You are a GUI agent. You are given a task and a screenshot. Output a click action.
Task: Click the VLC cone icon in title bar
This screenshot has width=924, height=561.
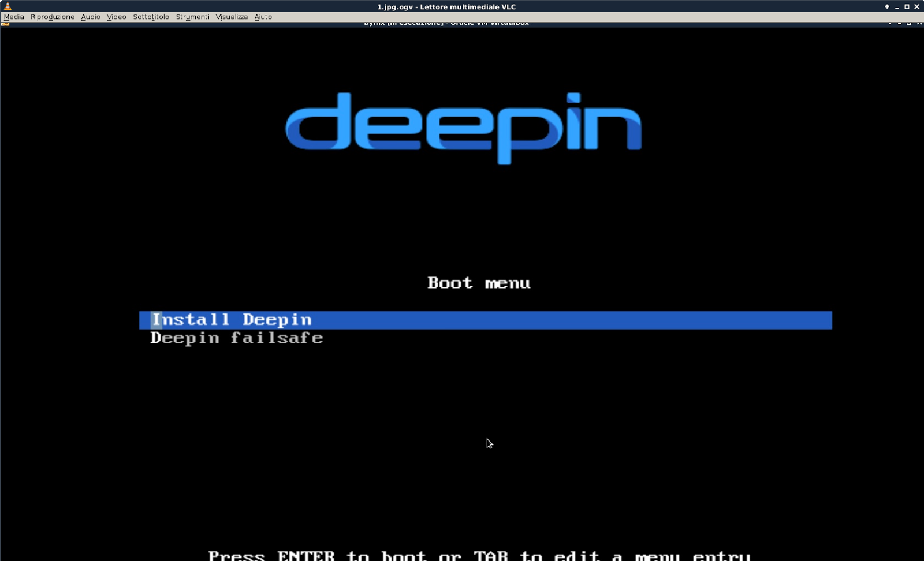8,6
